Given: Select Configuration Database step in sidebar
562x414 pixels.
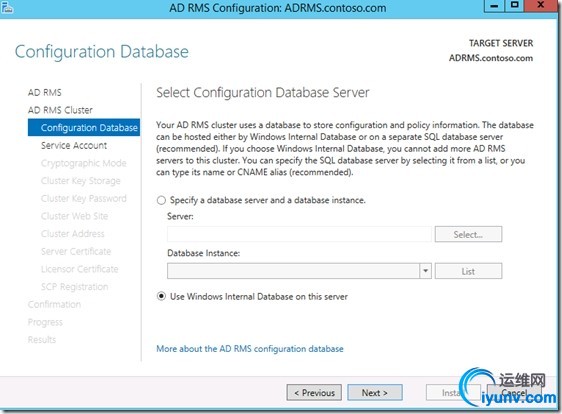Looking at the screenshot, I should tap(84, 128).
